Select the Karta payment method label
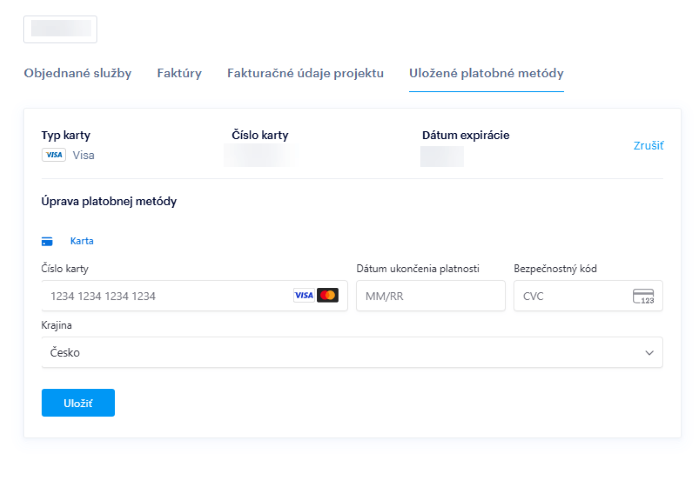 tap(82, 241)
